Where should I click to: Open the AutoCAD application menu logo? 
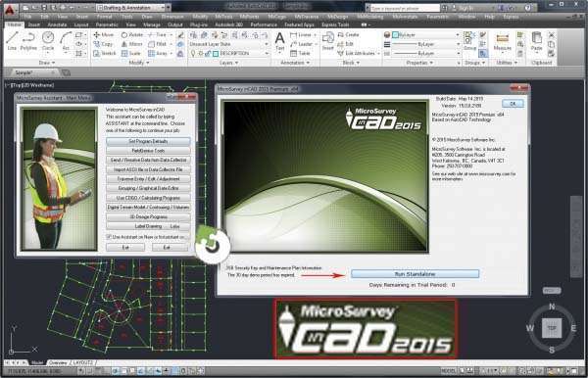(x=9, y=10)
